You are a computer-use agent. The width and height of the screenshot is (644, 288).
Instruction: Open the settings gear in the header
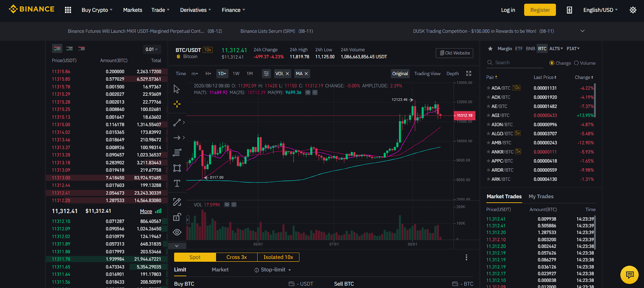click(x=633, y=10)
